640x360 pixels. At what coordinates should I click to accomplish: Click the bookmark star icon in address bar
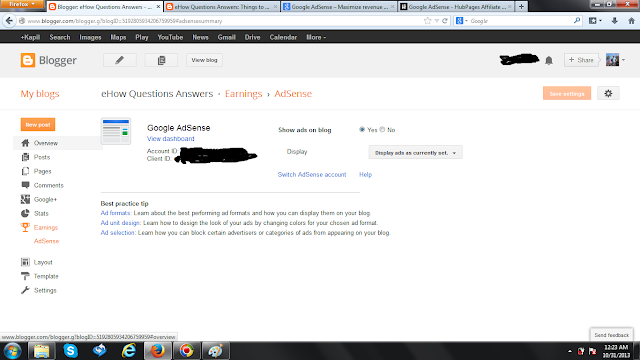(427, 21)
